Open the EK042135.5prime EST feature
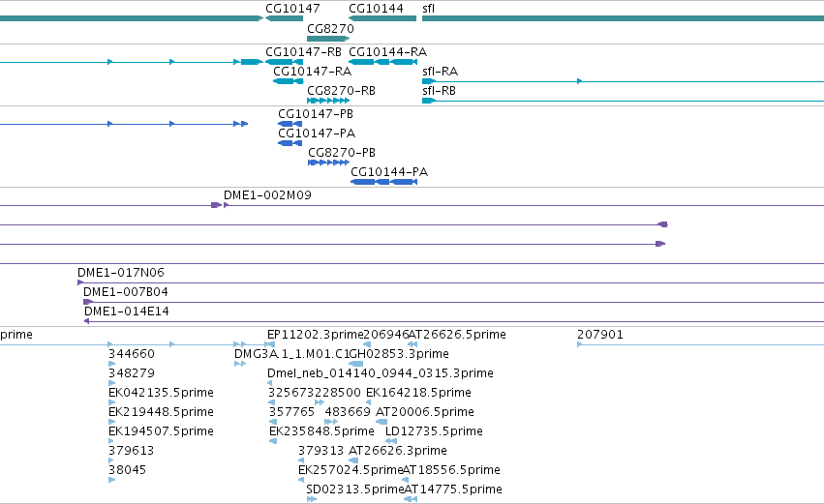824x504 pixels. tap(111, 402)
